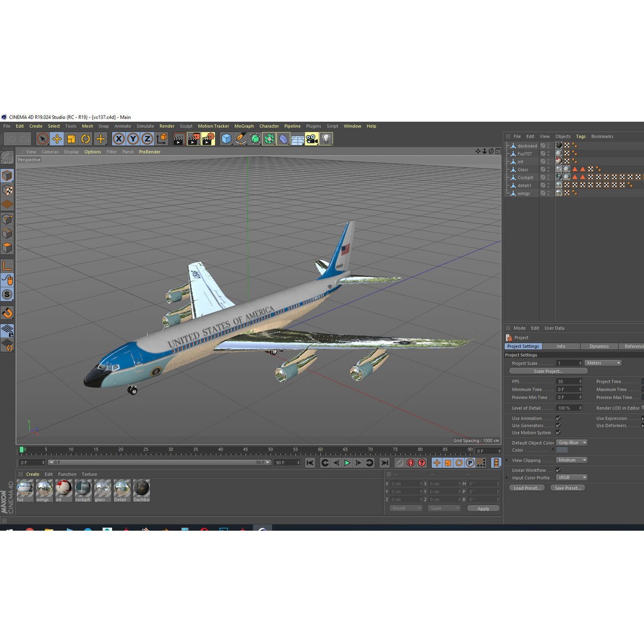Add a Light object
This screenshot has height=644, width=644.
pos(326,139)
